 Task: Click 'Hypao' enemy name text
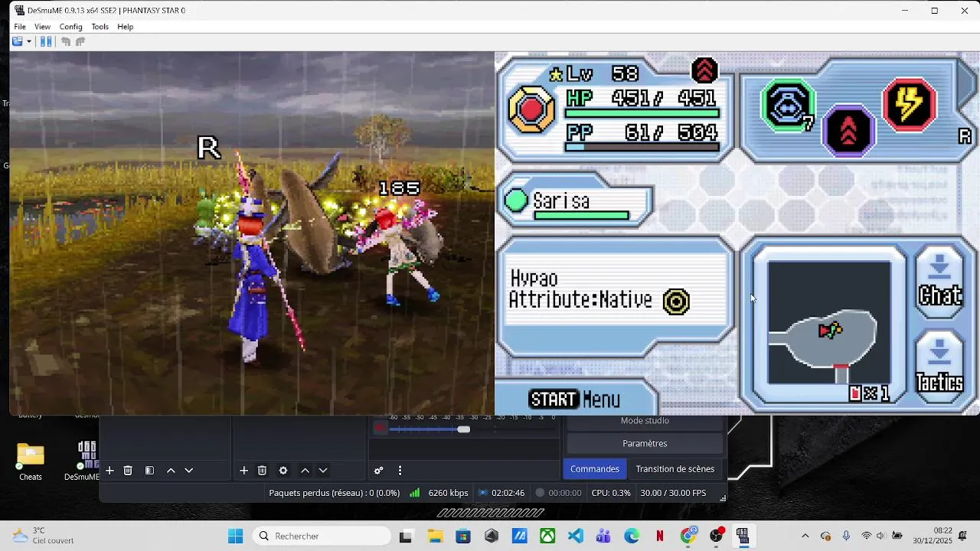(x=534, y=279)
